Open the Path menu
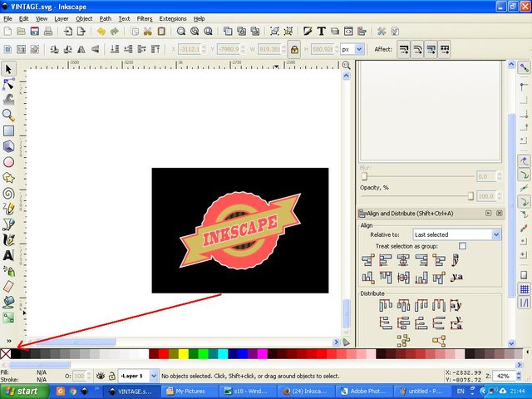The image size is (532, 399). pos(106,18)
